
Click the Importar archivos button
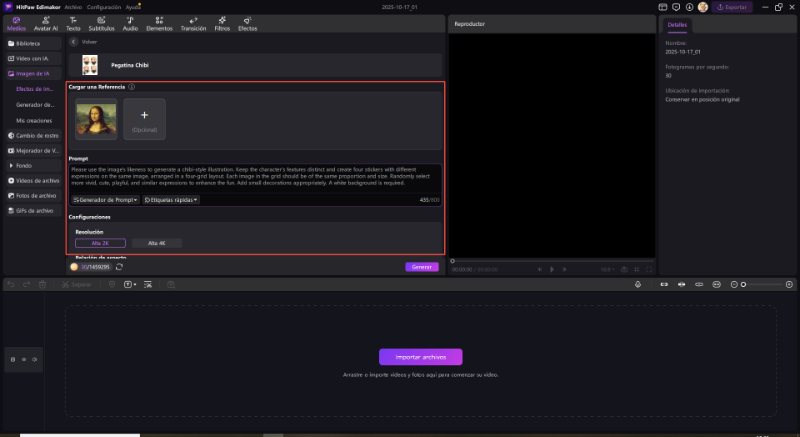point(420,356)
